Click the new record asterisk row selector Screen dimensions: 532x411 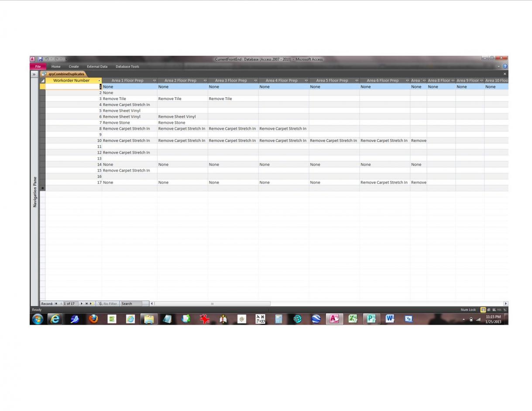point(43,188)
